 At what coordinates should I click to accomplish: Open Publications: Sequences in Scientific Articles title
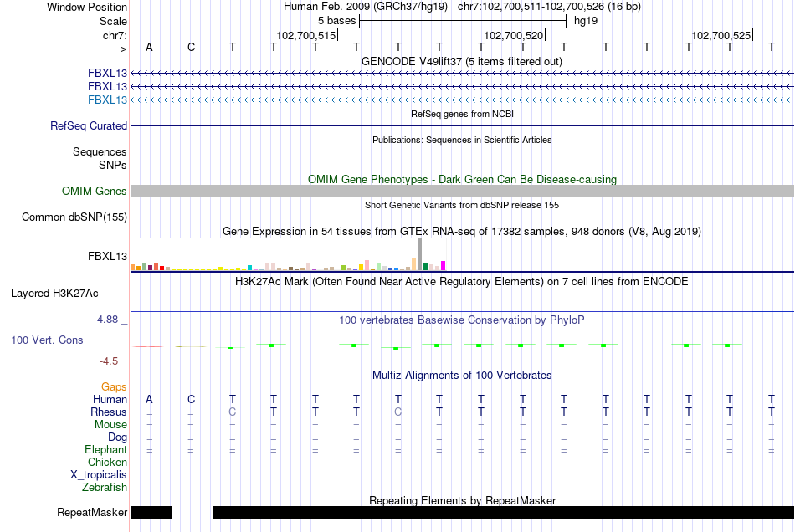click(x=462, y=140)
